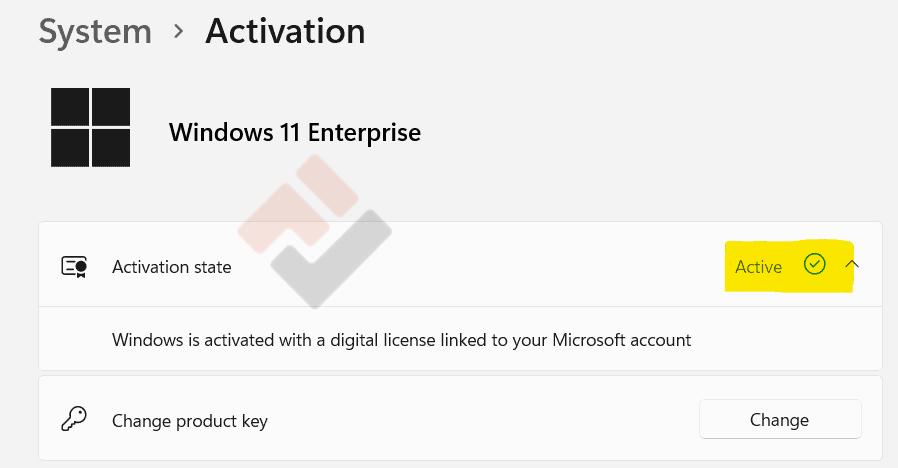The width and height of the screenshot is (898, 468).
Task: Go back to System breadcrumb
Action: 95,32
